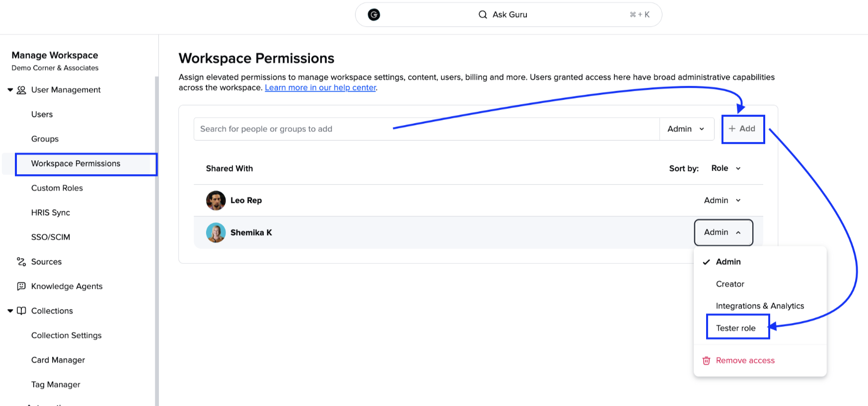The image size is (868, 406).
Task: Click the checkmark next to Admin option
Action: coord(706,262)
